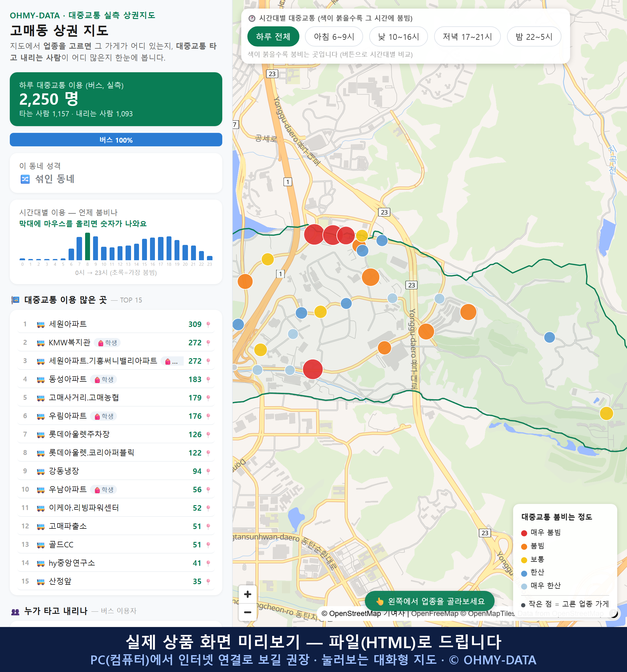The height and width of the screenshot is (672, 627).
Task: Click the bus icon next to 강동냉장
Action: pos(40,471)
